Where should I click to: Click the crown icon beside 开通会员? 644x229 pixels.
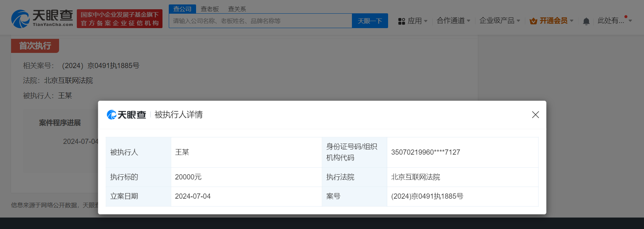pyautogui.click(x=533, y=21)
